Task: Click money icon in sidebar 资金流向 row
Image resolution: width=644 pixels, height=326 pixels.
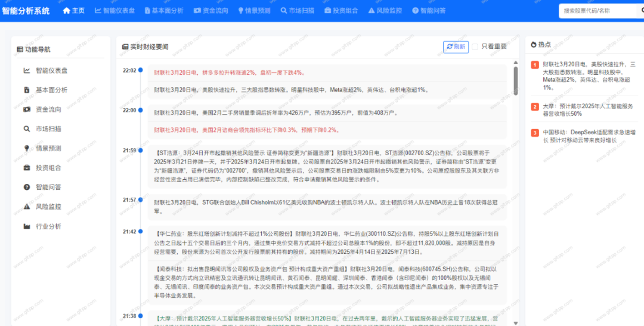Action: point(27,109)
